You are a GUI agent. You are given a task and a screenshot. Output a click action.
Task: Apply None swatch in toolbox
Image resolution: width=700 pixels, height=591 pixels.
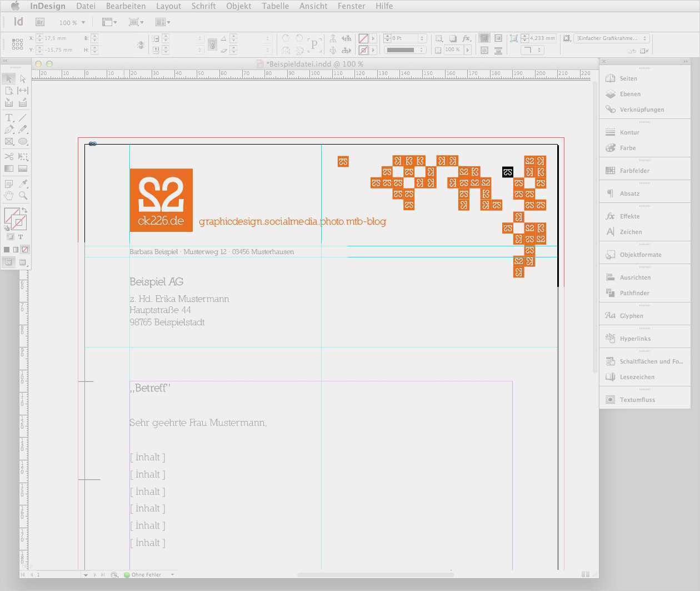point(25,250)
